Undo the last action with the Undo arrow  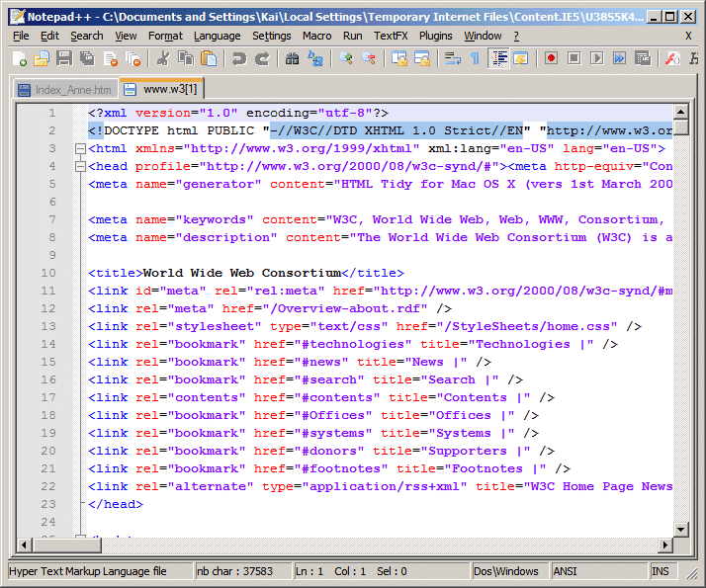pos(239,58)
